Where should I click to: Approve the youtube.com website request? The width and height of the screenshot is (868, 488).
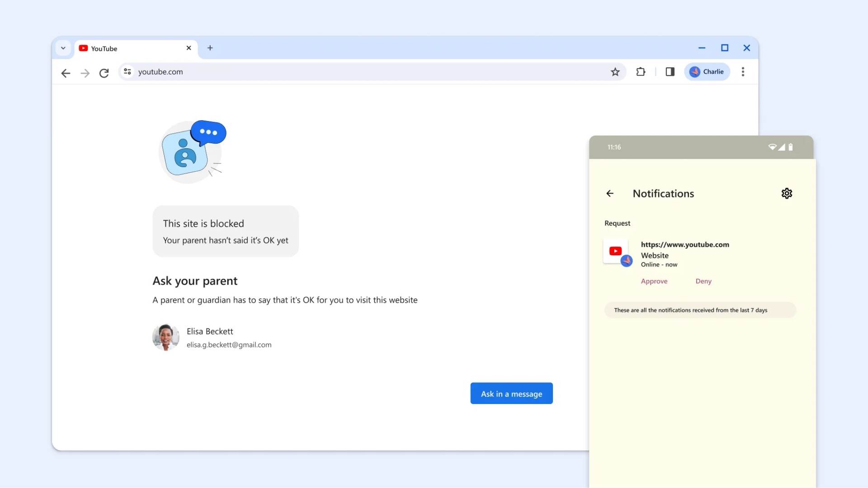click(x=654, y=281)
